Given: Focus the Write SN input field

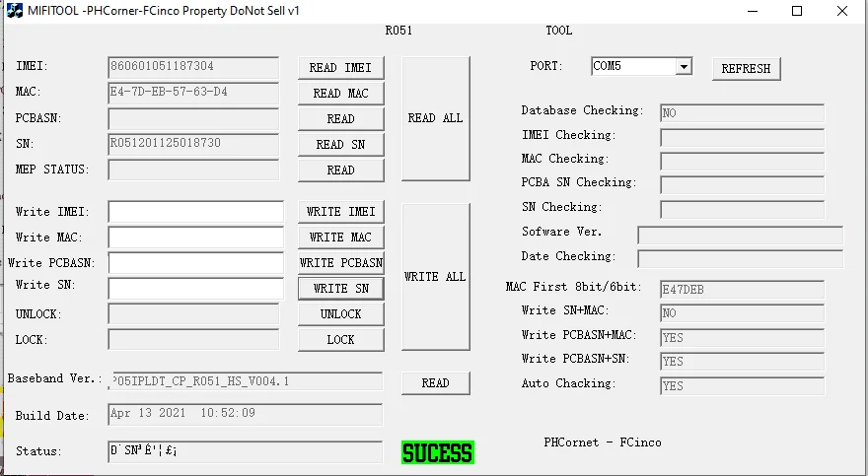Looking at the screenshot, I should pyautogui.click(x=196, y=289).
